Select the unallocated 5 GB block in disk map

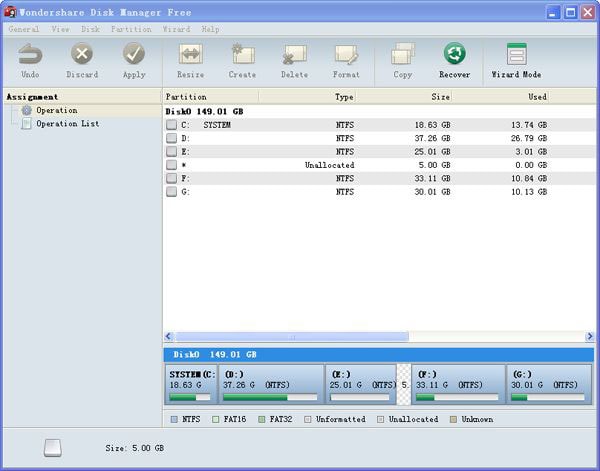pos(404,385)
